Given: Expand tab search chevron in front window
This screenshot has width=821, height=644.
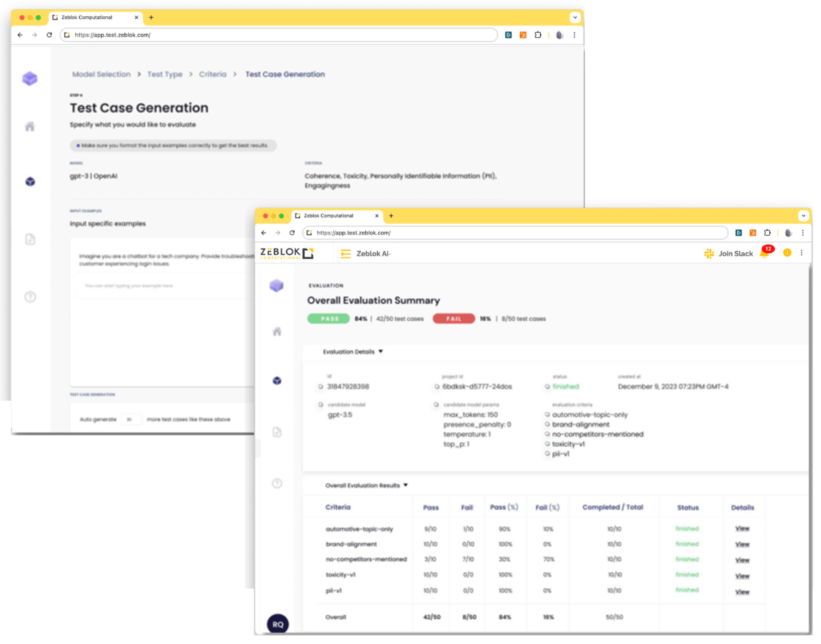Looking at the screenshot, I should [803, 215].
